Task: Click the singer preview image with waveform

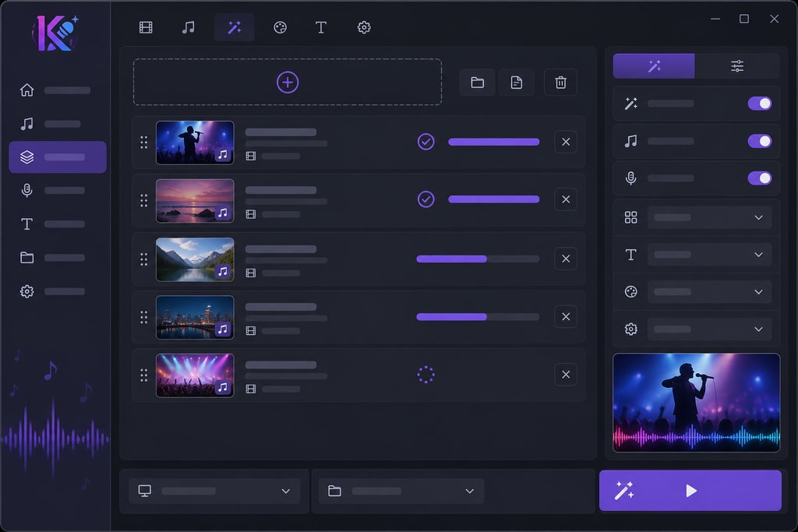Action: (696, 403)
